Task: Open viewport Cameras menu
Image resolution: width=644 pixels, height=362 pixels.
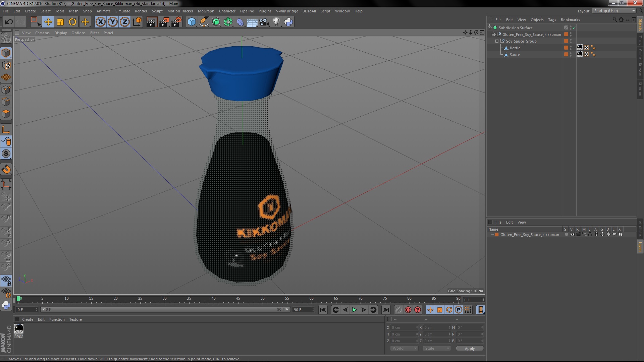Action: pos(42,33)
